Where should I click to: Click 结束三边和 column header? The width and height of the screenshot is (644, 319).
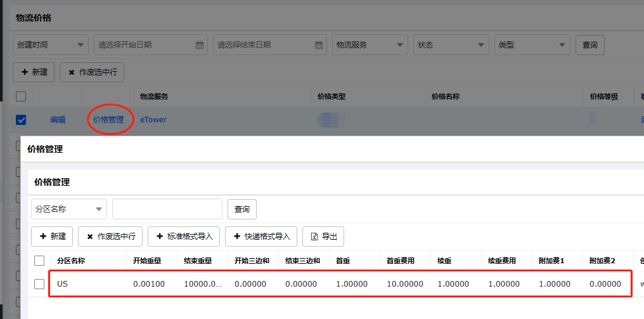[x=303, y=261]
